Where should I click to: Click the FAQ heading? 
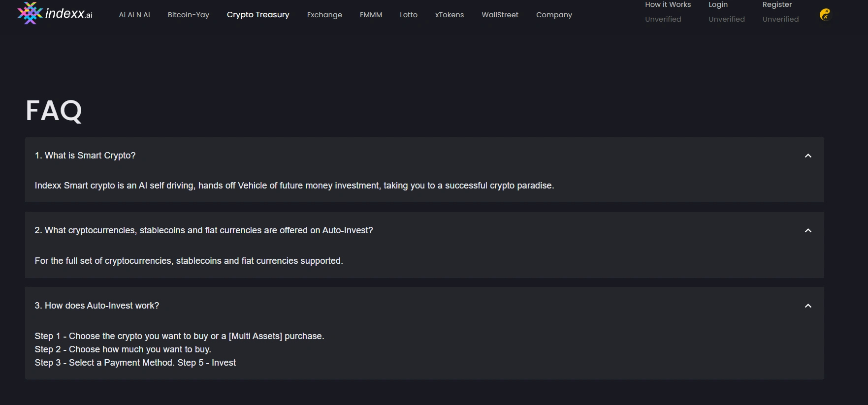point(54,111)
